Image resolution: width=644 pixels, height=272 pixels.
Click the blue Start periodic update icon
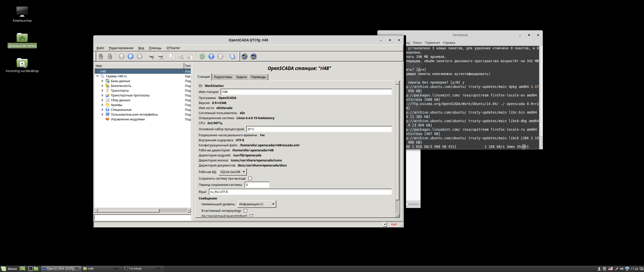211,56
